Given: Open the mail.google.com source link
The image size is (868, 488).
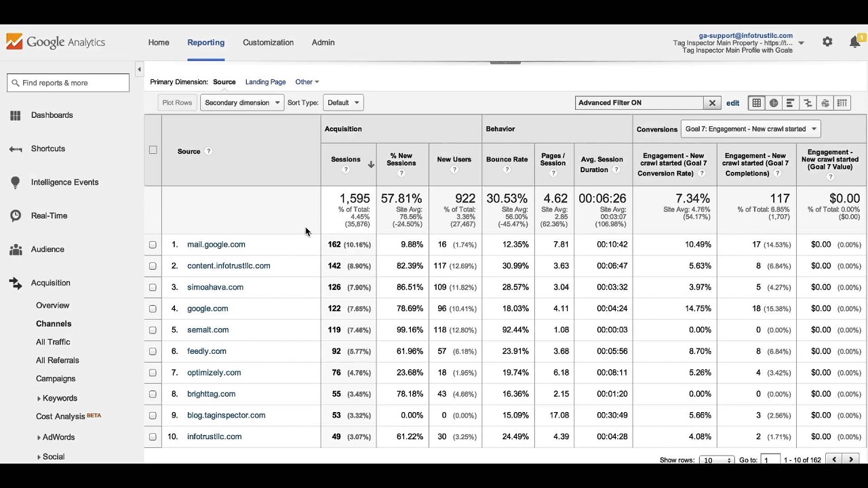Looking at the screenshot, I should tap(216, 245).
